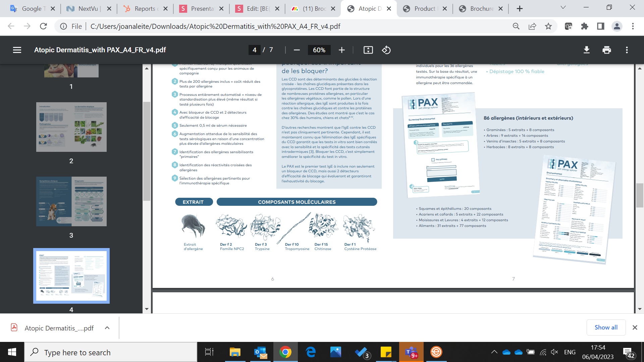Viewport: 644px width, 362px height.
Task: Click the zoom out minus button
Action: pyautogui.click(x=297, y=50)
